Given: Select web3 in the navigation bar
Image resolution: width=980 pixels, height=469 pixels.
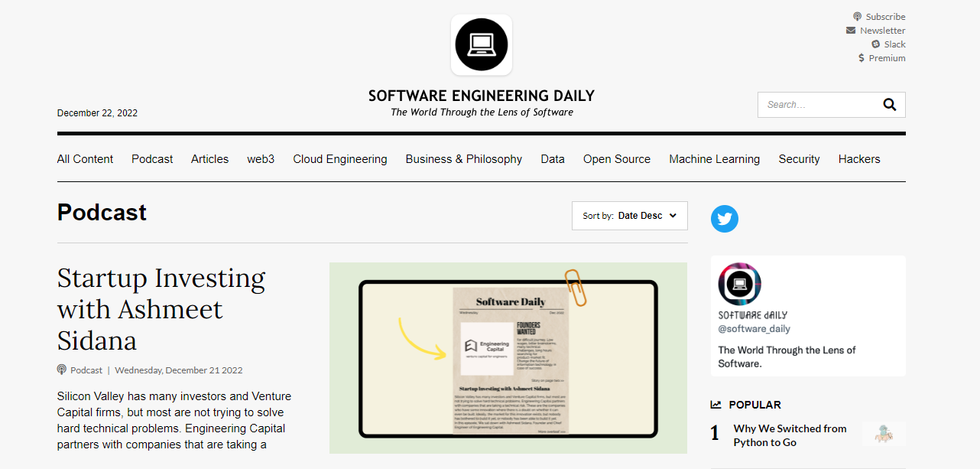Looking at the screenshot, I should (x=261, y=159).
